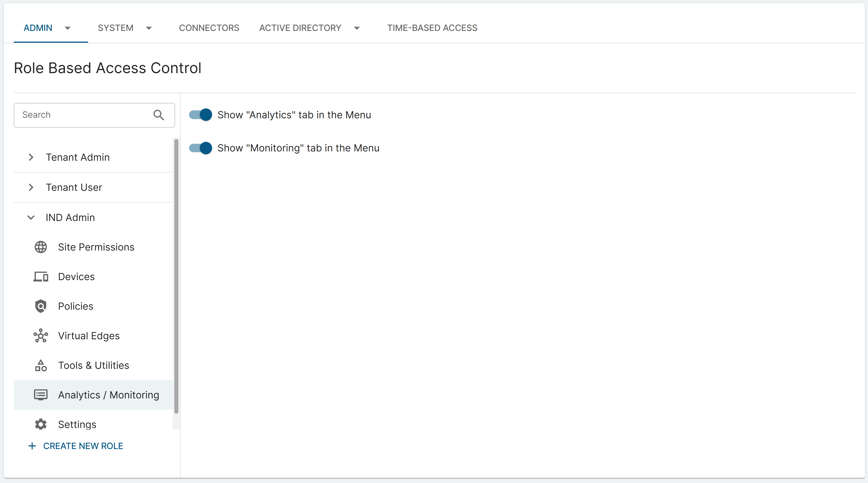
Task: Collapse the IND Admin role
Action: pos(31,217)
